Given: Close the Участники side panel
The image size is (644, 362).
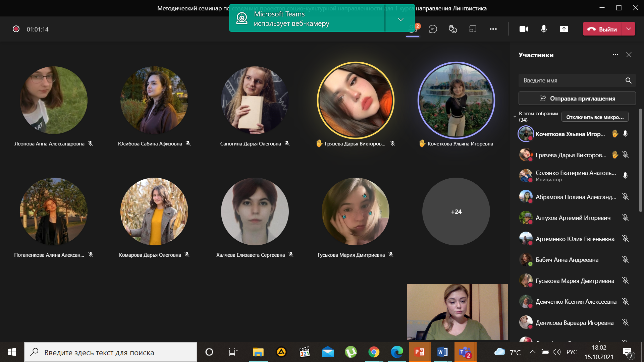Looking at the screenshot, I should click(x=629, y=55).
